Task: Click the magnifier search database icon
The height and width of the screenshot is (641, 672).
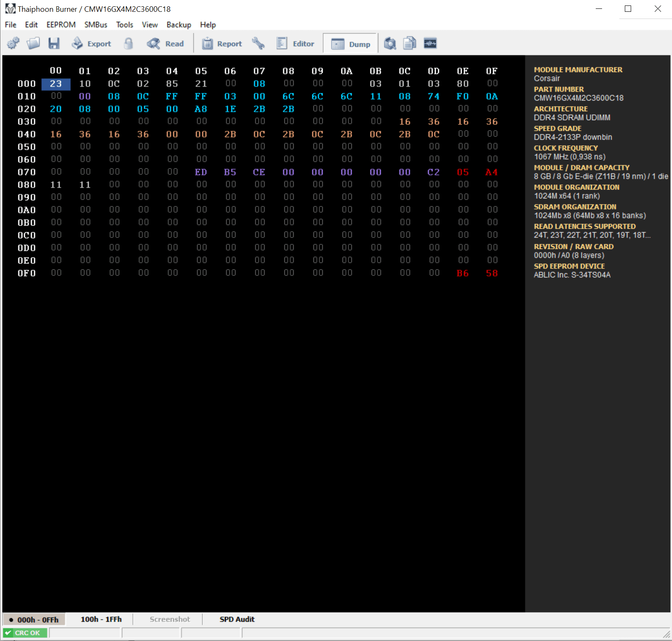Action: click(x=390, y=43)
